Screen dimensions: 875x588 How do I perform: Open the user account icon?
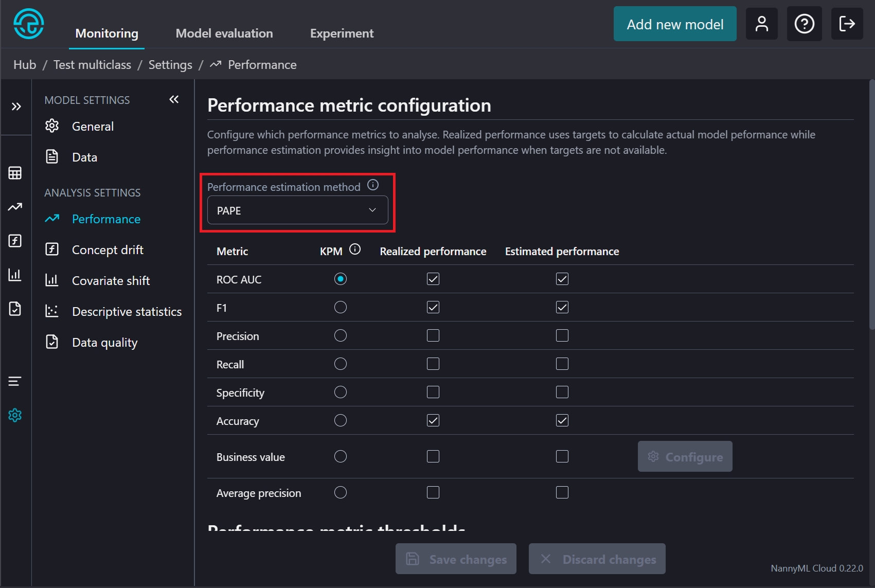pos(761,24)
